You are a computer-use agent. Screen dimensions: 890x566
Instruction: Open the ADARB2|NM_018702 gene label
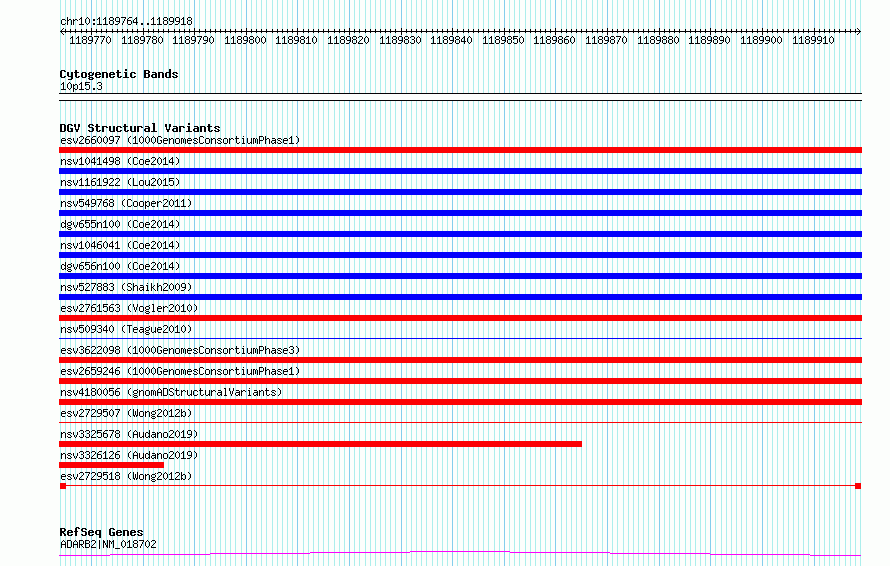(108, 544)
